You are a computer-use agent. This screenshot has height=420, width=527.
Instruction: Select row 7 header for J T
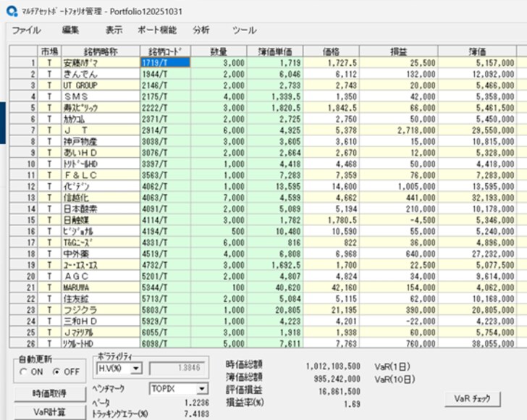coord(23,130)
